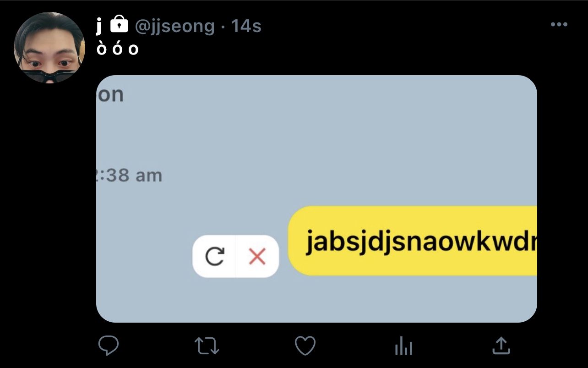
Task: Click the red X delete icon
Action: [257, 257]
